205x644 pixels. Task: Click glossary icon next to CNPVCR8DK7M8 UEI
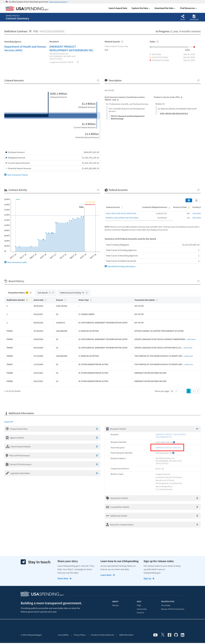pyautogui.click(x=174, y=442)
